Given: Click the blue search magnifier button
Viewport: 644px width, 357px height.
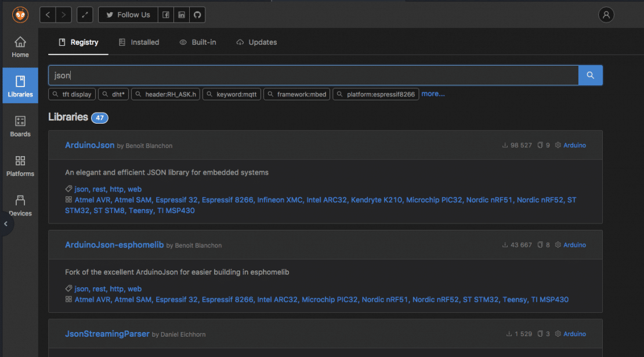Looking at the screenshot, I should pyautogui.click(x=590, y=75).
